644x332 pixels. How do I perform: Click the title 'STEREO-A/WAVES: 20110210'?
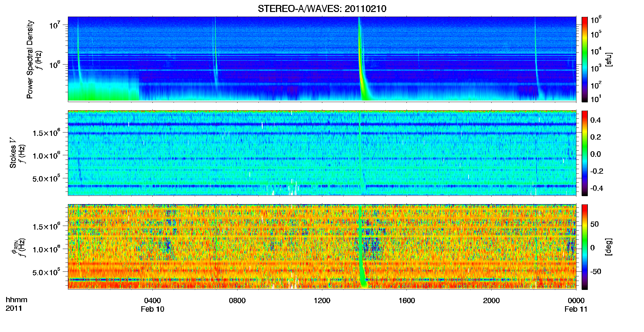tap(322, 9)
